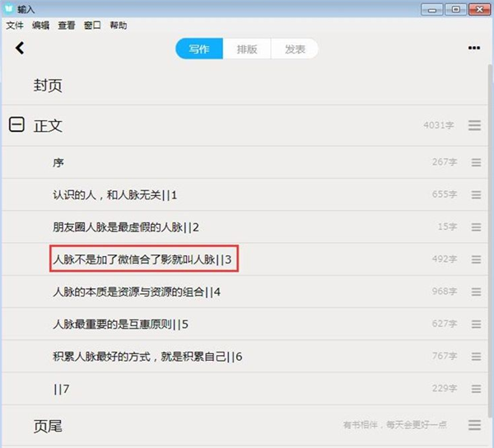Screen dimensions: 494x448
Task: Open chapter 积累人脉最好的方式，就是积累自己||6
Action: click(x=147, y=357)
